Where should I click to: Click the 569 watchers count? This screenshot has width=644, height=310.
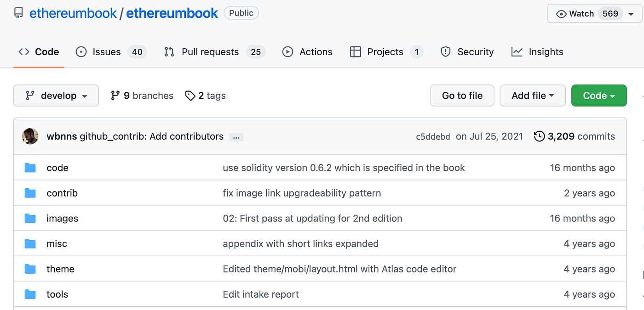[610, 14]
